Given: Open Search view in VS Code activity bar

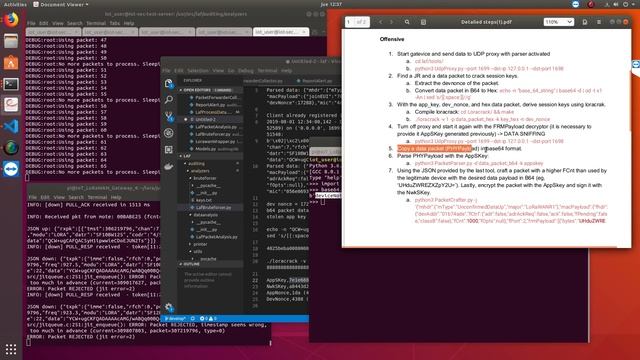Looking at the screenshot, I should 169,100.
